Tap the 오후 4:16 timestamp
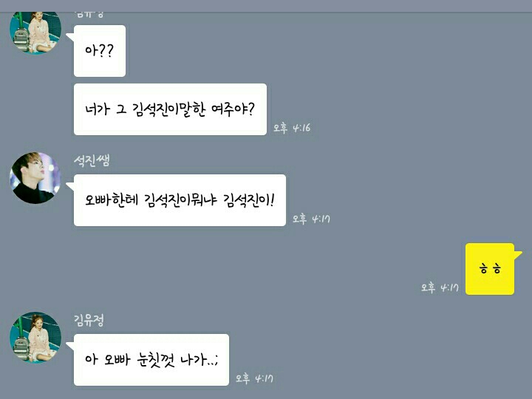Image resolution: width=532 pixels, height=399 pixels. (292, 128)
